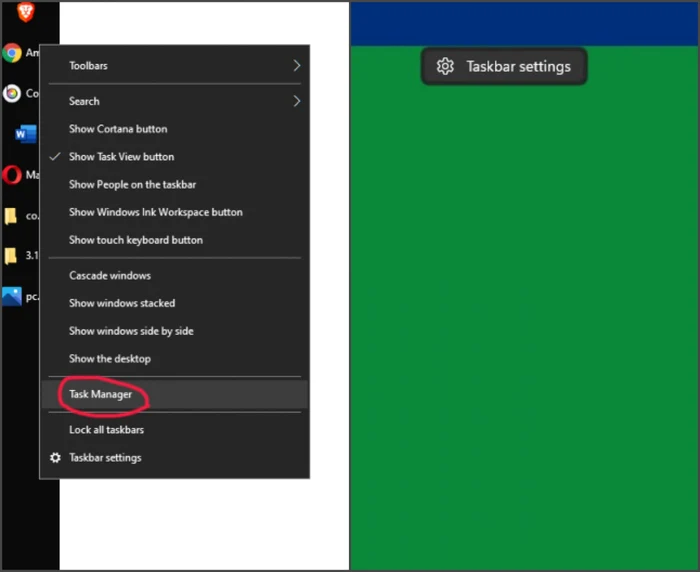Choose Show windows stacked

click(x=175, y=303)
